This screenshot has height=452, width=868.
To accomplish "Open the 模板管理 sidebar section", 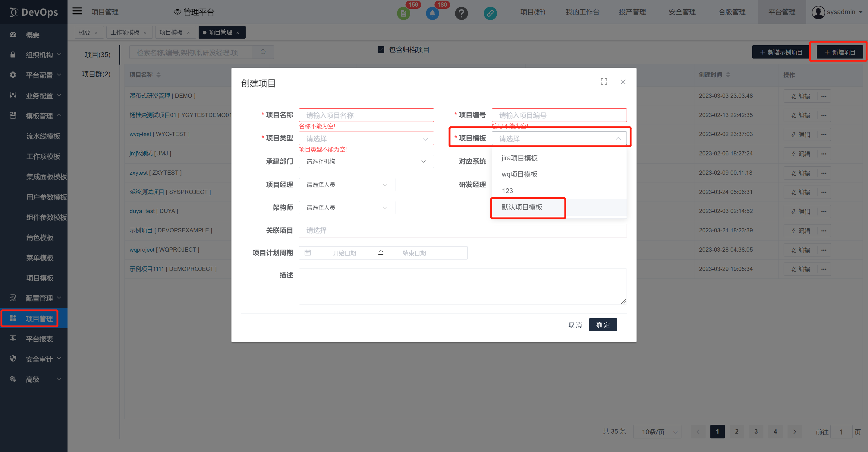I will pos(39,115).
